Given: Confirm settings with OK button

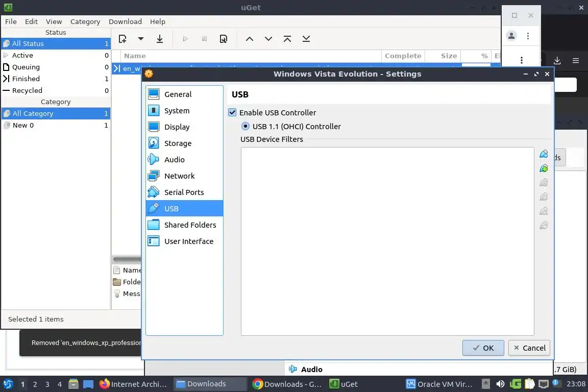Looking at the screenshot, I should tap(483, 348).
